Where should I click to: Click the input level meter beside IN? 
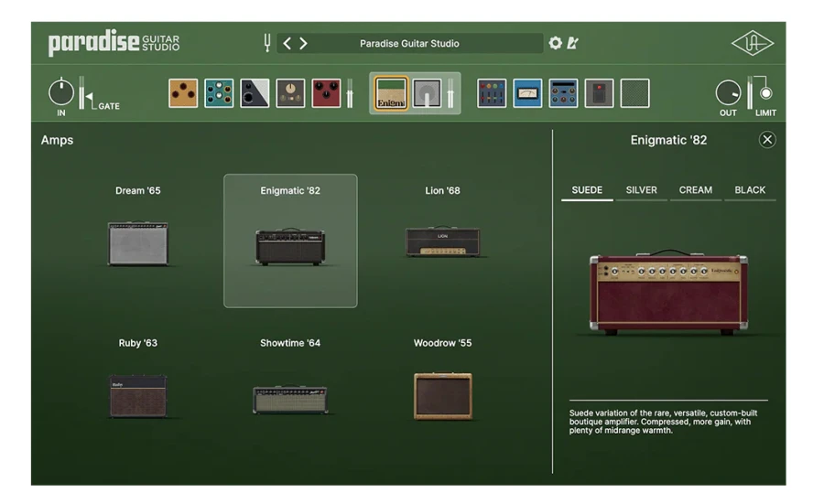(x=81, y=93)
